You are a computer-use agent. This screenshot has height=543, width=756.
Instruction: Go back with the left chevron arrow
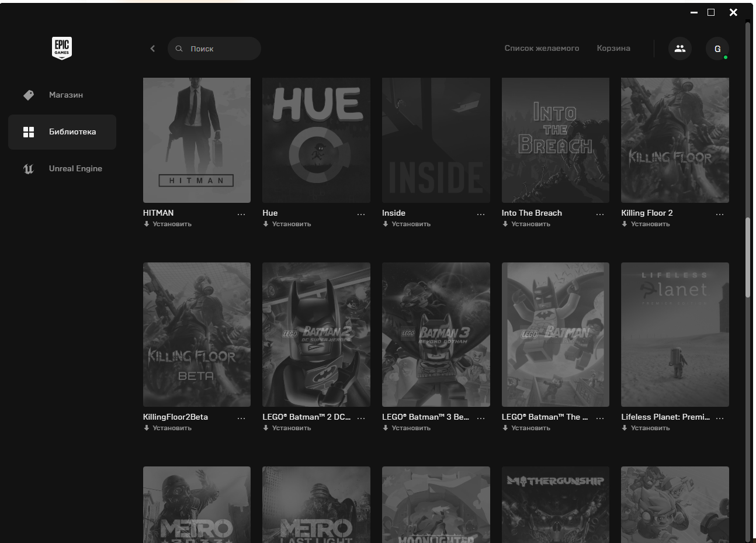coord(152,49)
